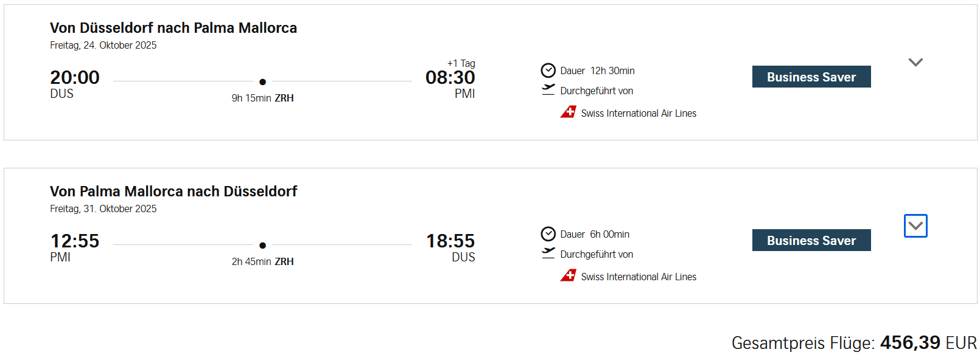The image size is (980, 355).
Task: Click the outbound ZRH stopover dot
Action: 262,82
